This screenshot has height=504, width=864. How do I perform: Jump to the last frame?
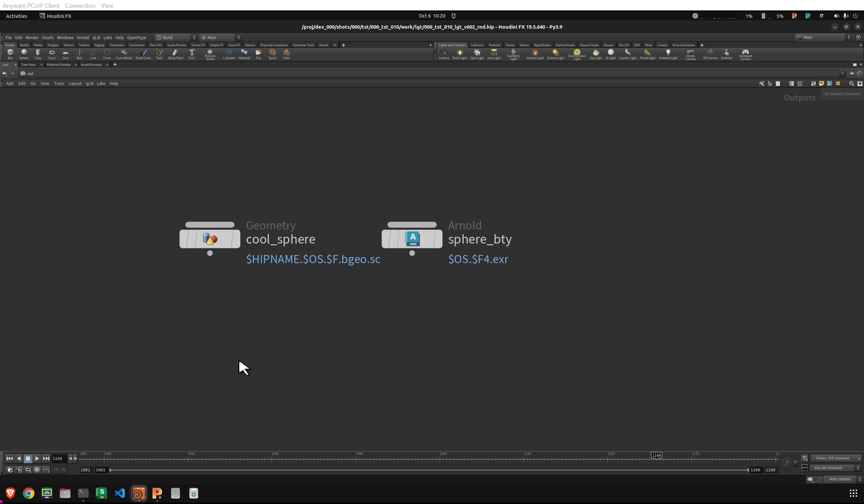tap(46, 458)
